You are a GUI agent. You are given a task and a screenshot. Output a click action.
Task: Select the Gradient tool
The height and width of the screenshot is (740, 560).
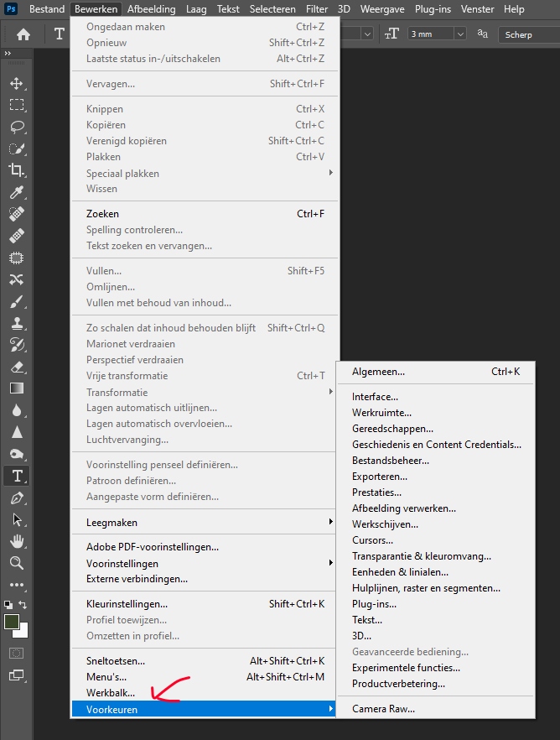(x=17, y=388)
